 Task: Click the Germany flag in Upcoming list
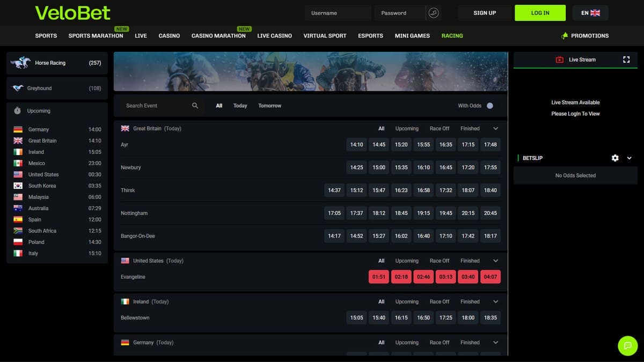[18, 129]
